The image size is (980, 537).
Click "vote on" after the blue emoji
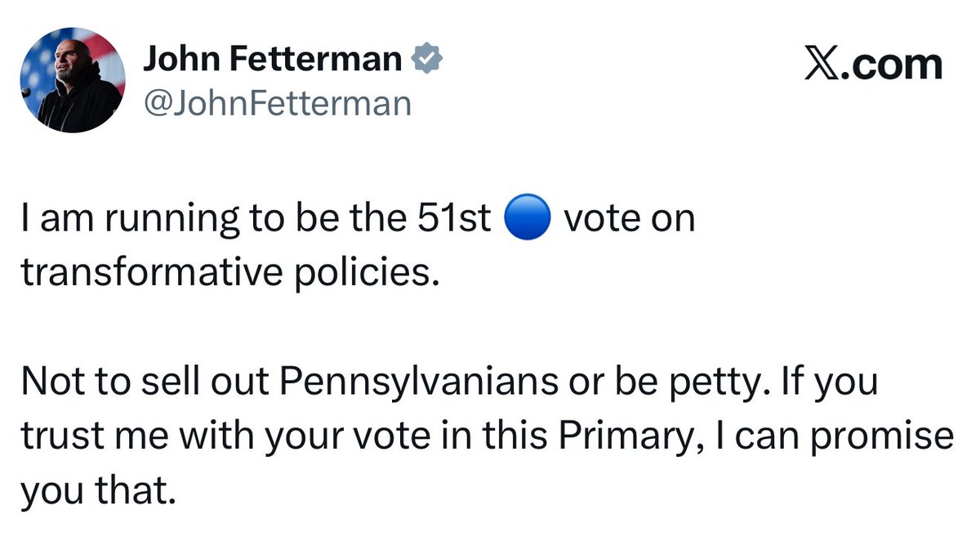click(x=629, y=221)
